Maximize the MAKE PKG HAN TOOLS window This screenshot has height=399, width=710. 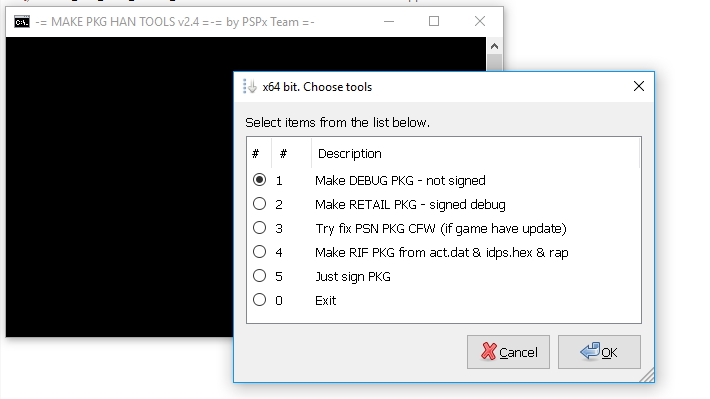point(434,21)
